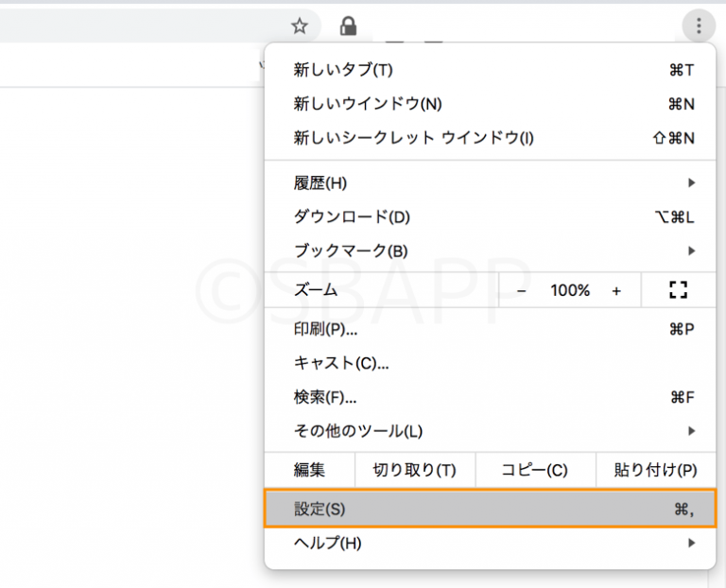The width and height of the screenshot is (726, 588).
Task: Expand the ヘルプ(H) submenu
Action: [492, 544]
